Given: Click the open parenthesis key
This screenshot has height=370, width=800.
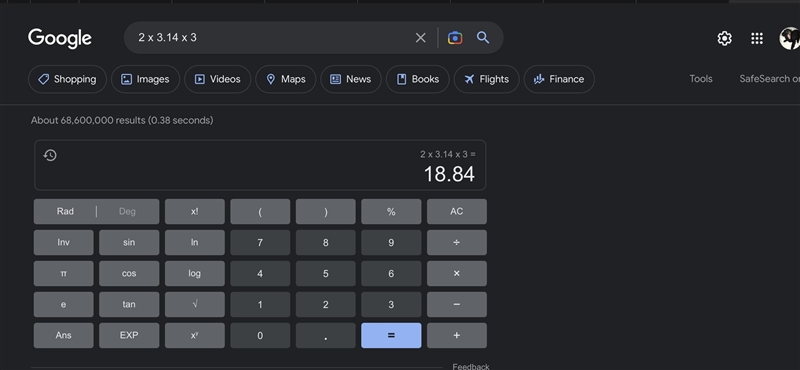Looking at the screenshot, I should (x=260, y=211).
